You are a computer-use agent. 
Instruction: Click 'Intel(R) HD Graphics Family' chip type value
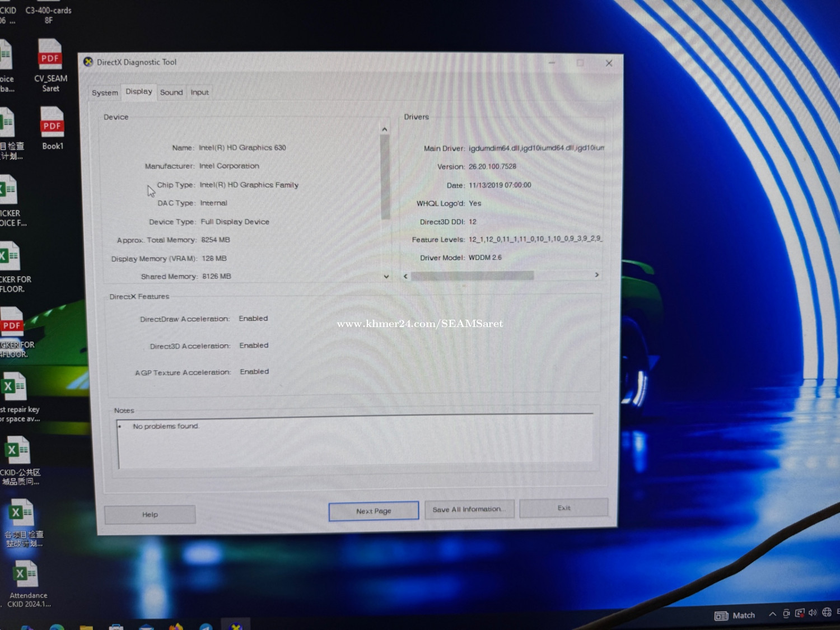click(x=249, y=185)
